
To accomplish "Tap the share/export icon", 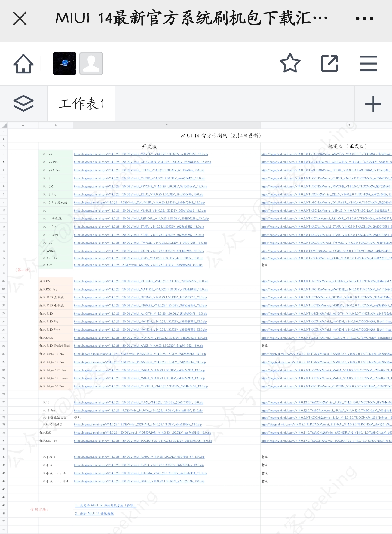I will click(x=329, y=63).
